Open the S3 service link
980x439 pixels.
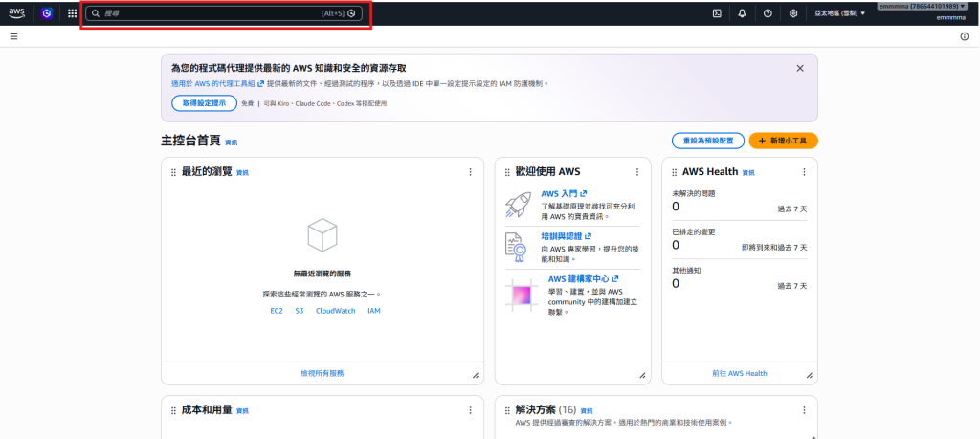pos(300,310)
